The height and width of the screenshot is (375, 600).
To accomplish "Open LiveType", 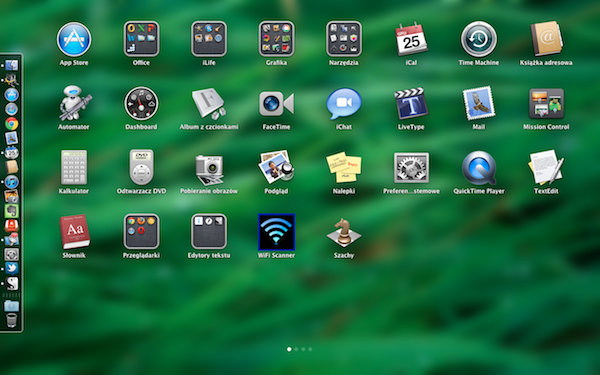I will pos(411,103).
